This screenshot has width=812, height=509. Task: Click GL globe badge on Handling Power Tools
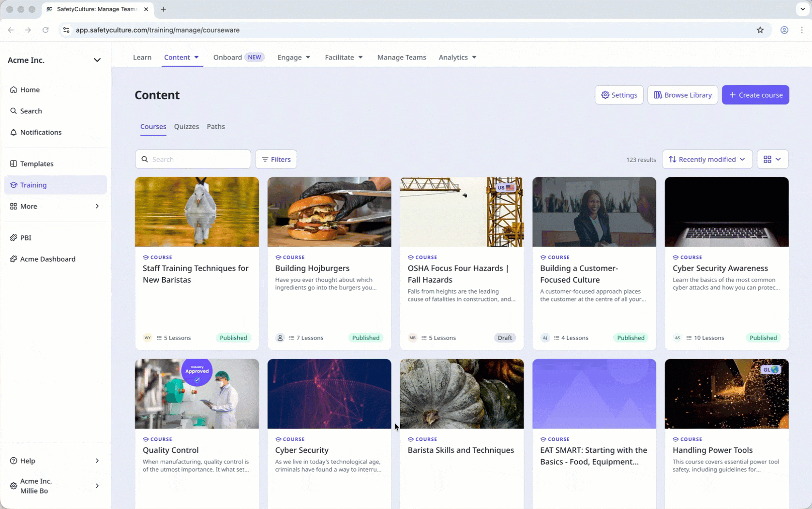771,369
